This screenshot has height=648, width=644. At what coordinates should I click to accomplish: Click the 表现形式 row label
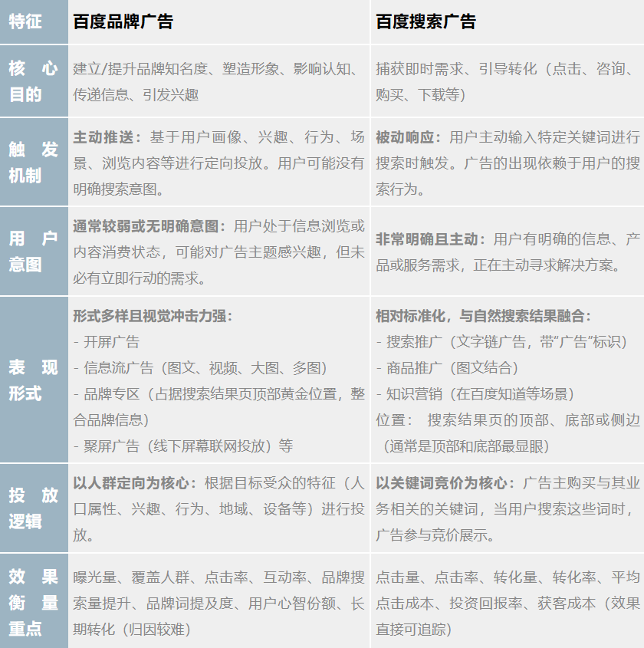tap(32, 376)
